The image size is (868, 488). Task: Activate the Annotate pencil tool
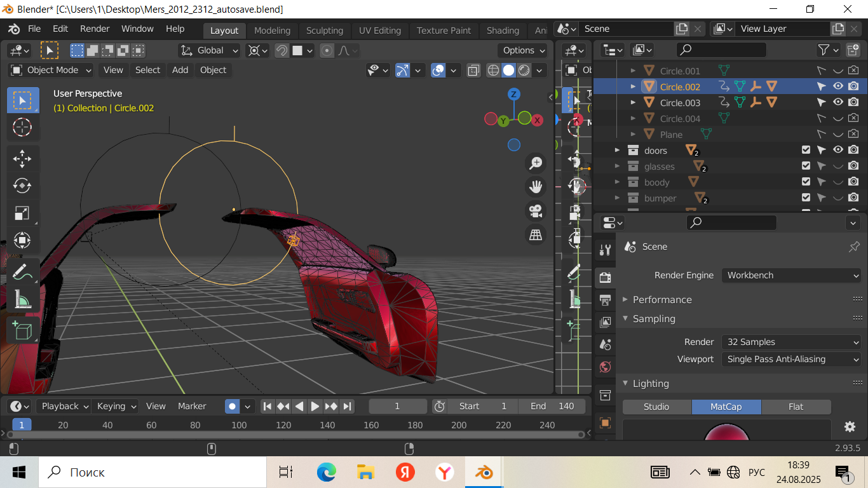tap(22, 272)
